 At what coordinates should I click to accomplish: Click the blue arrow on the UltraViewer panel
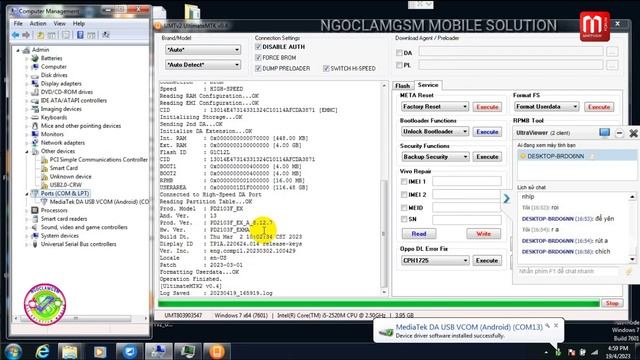(x=507, y=198)
